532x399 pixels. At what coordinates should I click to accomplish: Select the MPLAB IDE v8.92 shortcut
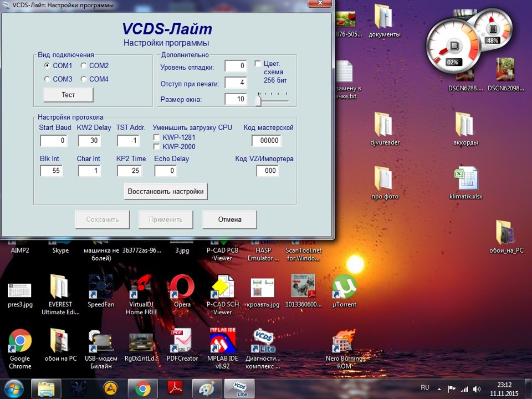point(223,349)
